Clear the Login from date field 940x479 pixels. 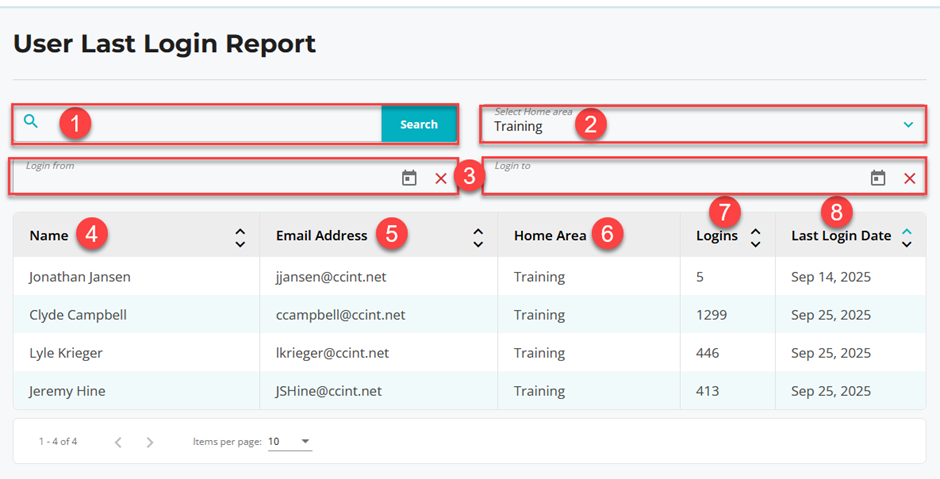441,178
